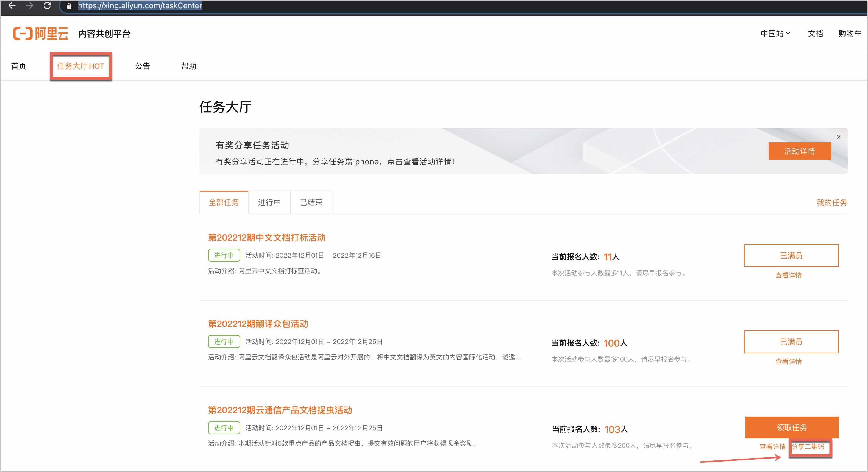The height and width of the screenshot is (472, 868).
Task: Click the padlock icon in address bar
Action: 69,5
